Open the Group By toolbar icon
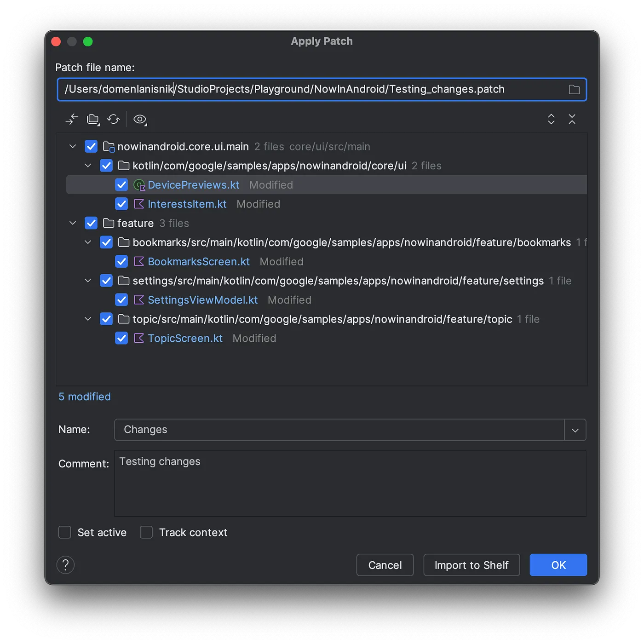Viewport: 644px width, 644px height. tap(93, 120)
